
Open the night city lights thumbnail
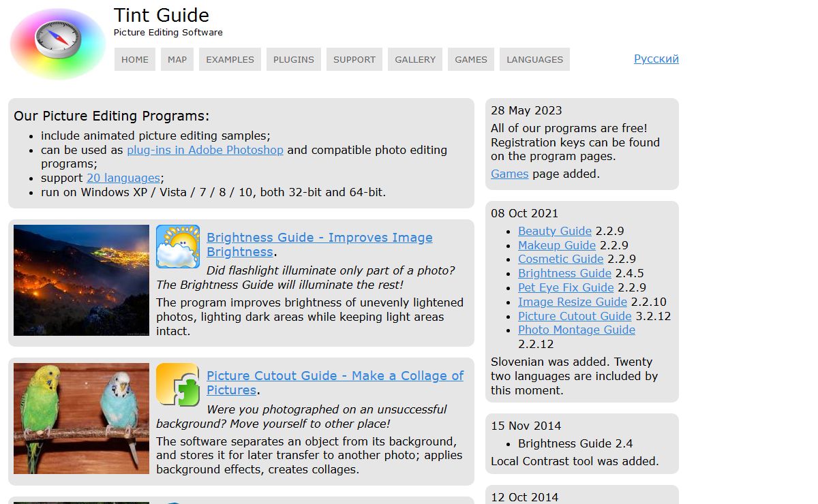point(81,281)
